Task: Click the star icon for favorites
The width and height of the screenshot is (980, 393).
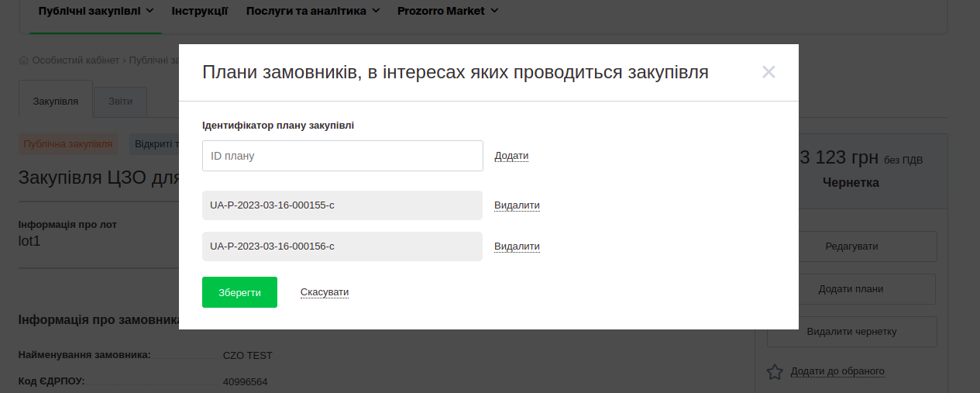Action: coord(775,372)
